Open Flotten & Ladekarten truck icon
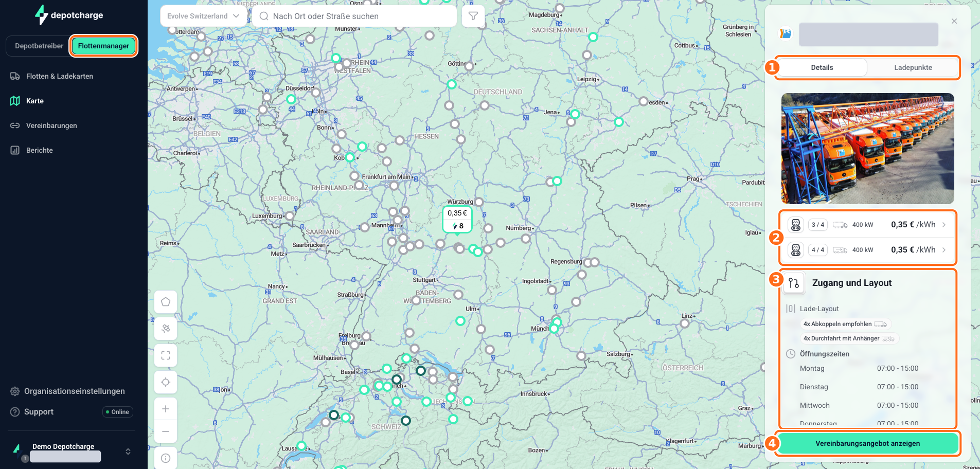 coord(15,76)
